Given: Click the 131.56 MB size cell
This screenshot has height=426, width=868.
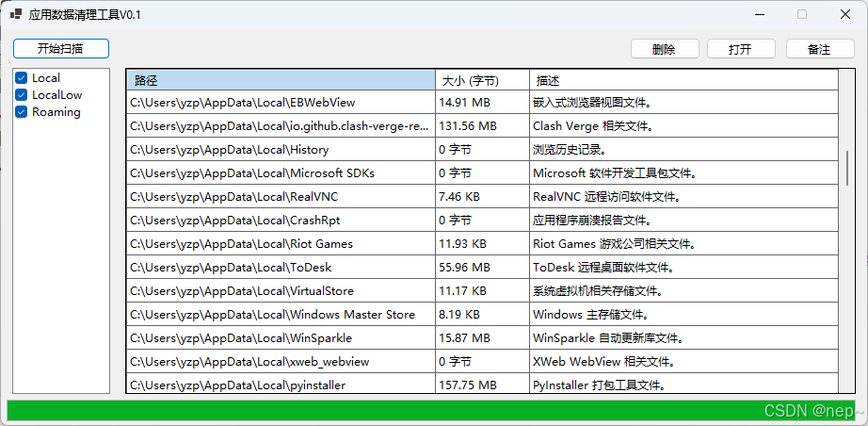Looking at the screenshot, I should tap(482, 125).
